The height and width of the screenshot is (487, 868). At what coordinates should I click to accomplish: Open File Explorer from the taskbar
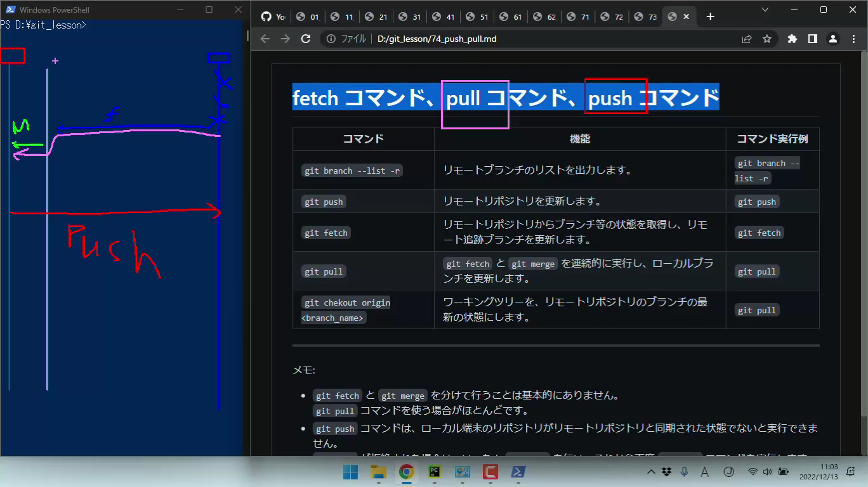tap(379, 472)
